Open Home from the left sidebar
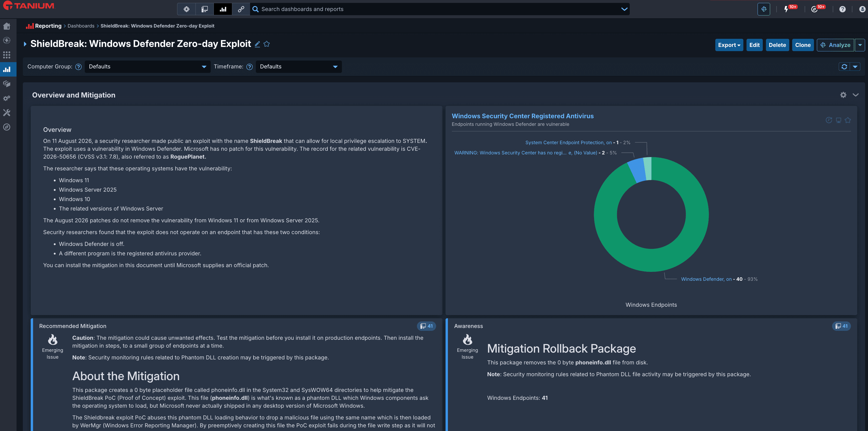Screen dimensions: 868x431 pos(7,26)
